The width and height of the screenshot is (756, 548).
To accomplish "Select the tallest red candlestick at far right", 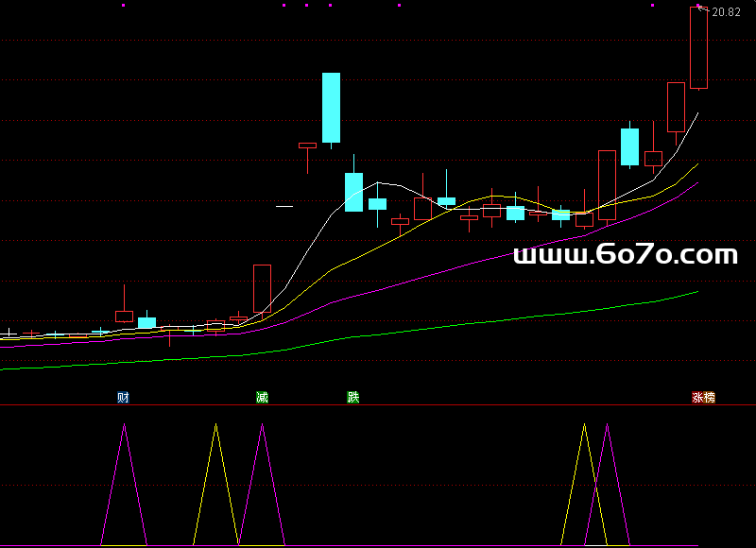I will tap(698, 47).
